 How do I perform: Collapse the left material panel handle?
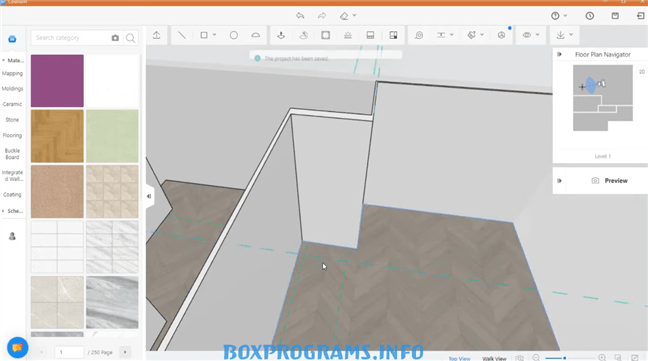(x=149, y=196)
